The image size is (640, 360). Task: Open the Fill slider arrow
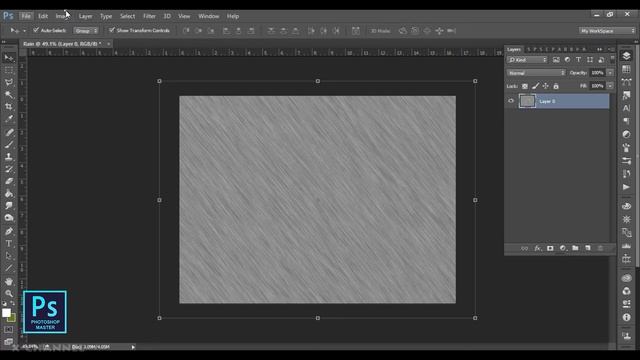pyautogui.click(x=610, y=86)
